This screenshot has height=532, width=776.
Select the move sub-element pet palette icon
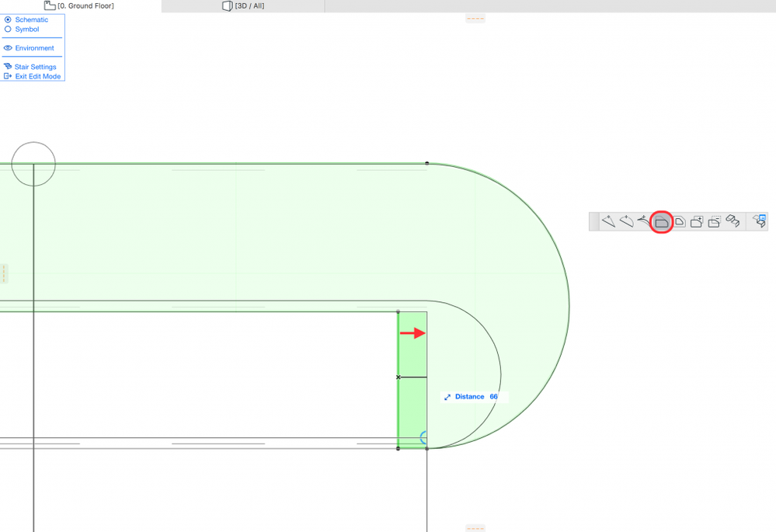tap(733, 221)
